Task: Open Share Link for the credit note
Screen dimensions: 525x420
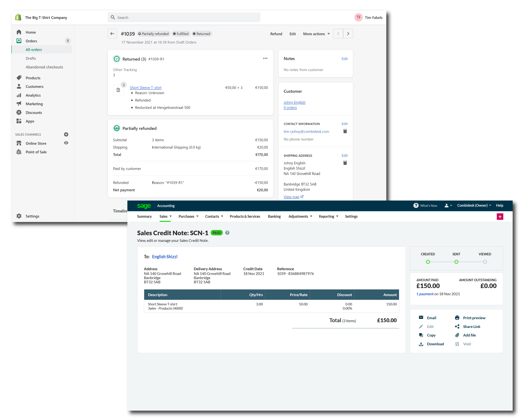Action: pyautogui.click(x=457, y=327)
